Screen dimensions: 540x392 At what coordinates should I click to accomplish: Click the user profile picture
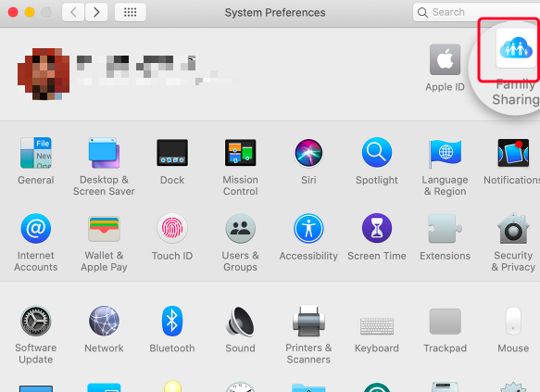(44, 74)
